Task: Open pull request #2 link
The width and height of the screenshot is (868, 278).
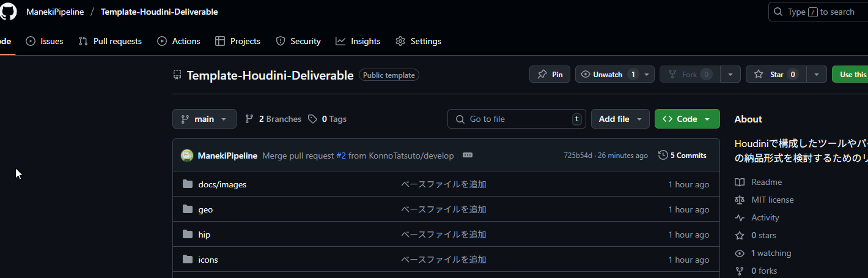Action: [341, 156]
